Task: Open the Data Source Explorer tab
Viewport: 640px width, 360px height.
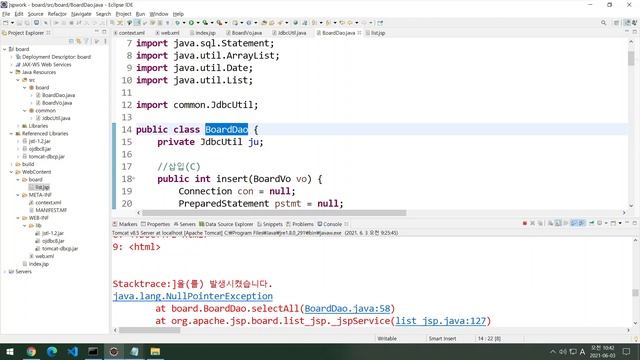Action: click(226, 224)
